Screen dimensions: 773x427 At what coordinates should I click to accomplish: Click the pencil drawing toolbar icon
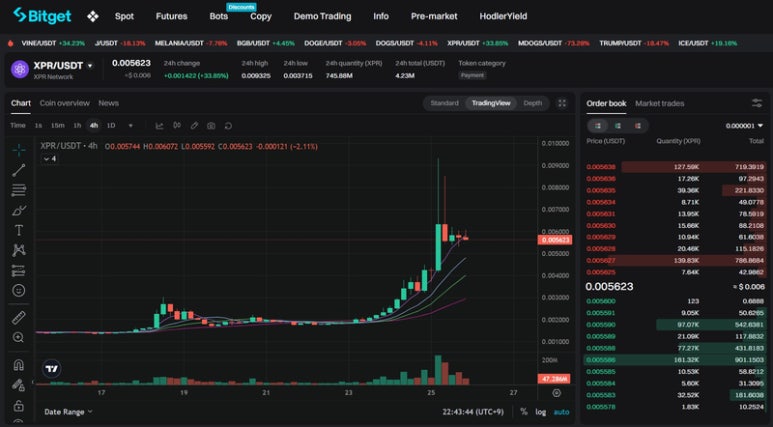click(194, 126)
